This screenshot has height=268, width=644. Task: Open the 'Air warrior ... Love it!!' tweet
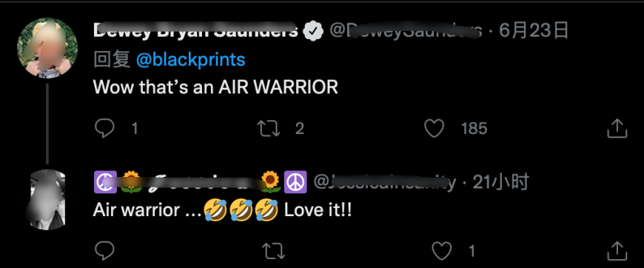click(x=222, y=211)
